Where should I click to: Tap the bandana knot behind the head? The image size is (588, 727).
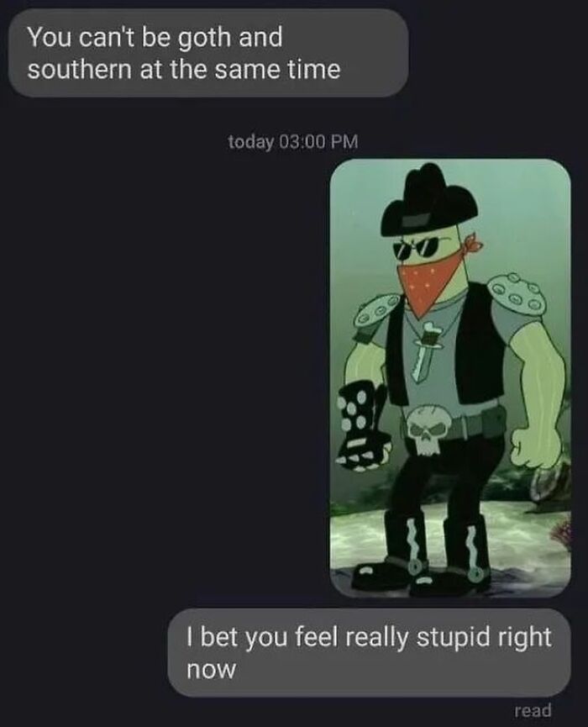pos(472,241)
